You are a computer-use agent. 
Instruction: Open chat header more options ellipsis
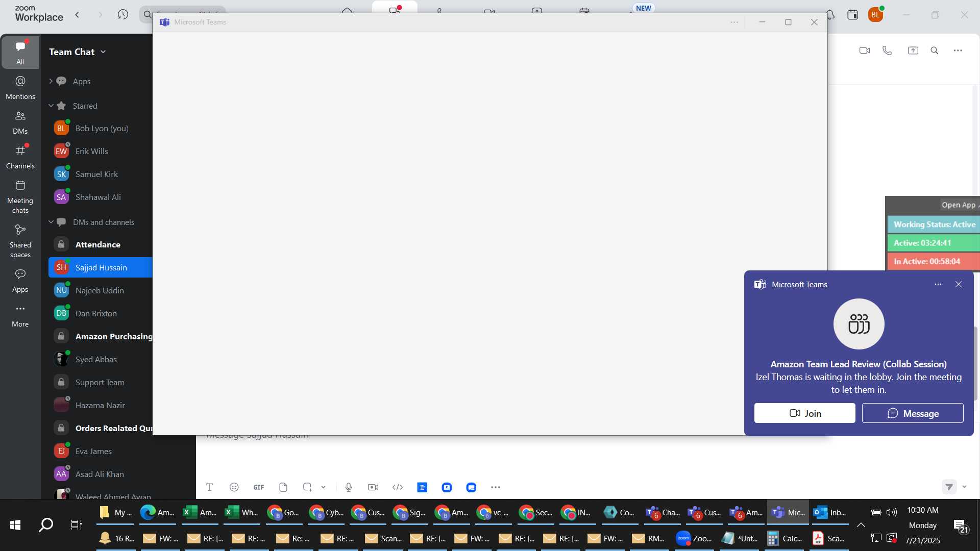point(958,51)
